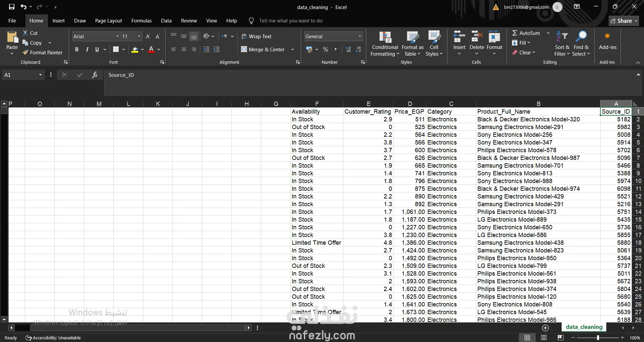Viewport: 644px width, 342px height.
Task: Switch to the Data tab
Action: tap(166, 21)
